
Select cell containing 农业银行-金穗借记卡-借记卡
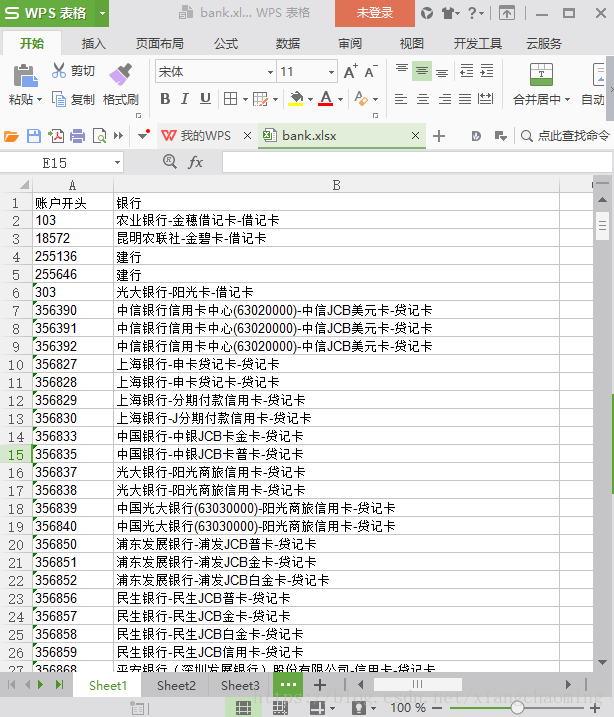[336, 220]
